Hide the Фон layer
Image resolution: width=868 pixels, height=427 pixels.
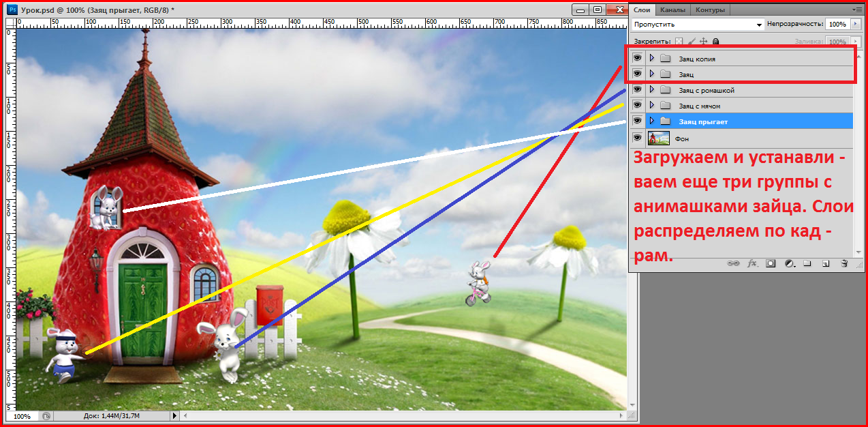(638, 138)
